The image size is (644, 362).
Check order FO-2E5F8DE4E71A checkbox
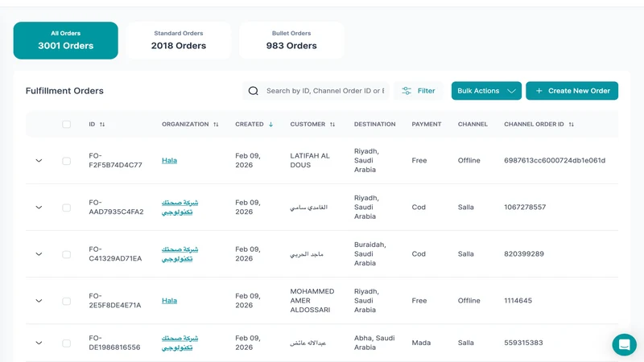click(66, 301)
